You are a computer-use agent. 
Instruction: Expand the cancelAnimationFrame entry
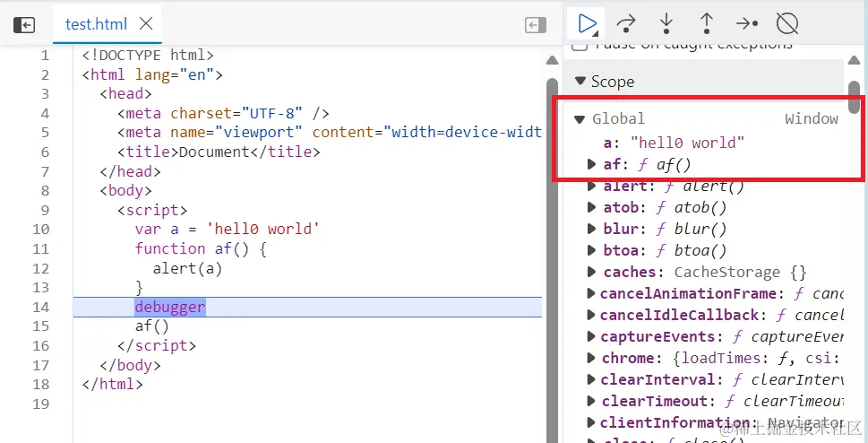click(x=591, y=293)
